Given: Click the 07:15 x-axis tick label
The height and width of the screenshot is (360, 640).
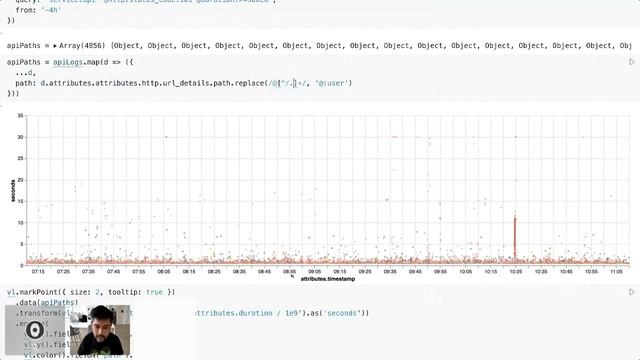Looking at the screenshot, I should click(x=38, y=271).
